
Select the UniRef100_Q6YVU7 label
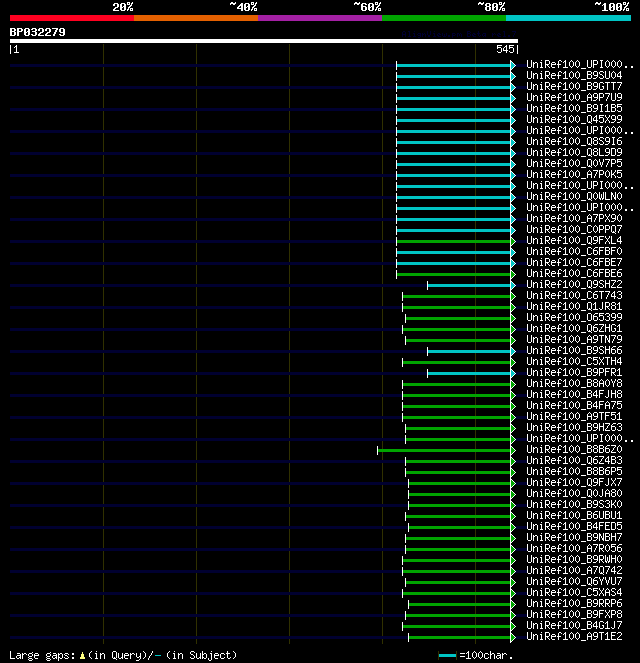point(574,581)
